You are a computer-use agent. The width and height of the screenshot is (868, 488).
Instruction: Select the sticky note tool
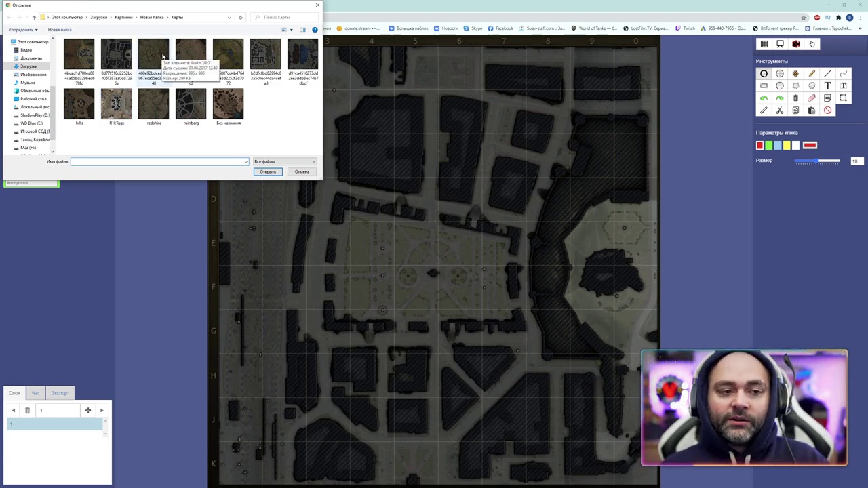click(827, 98)
